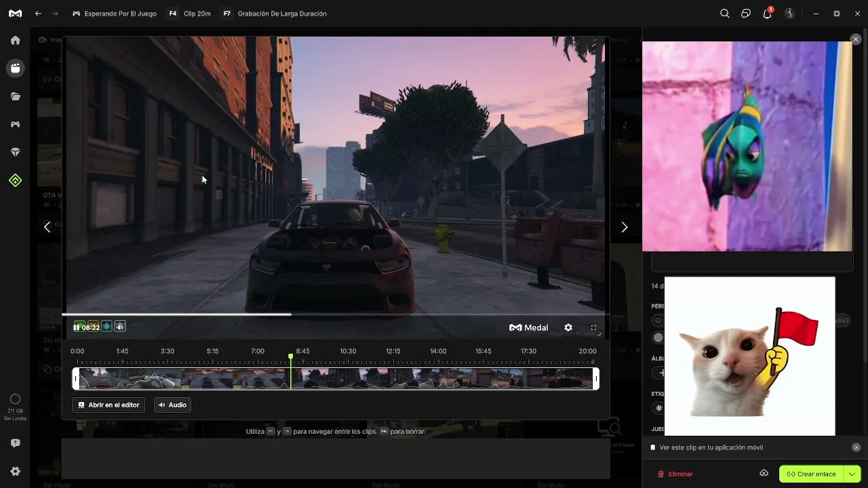Go to the previous clip with the left chevron
The width and height of the screenshot is (868, 488).
tap(47, 227)
